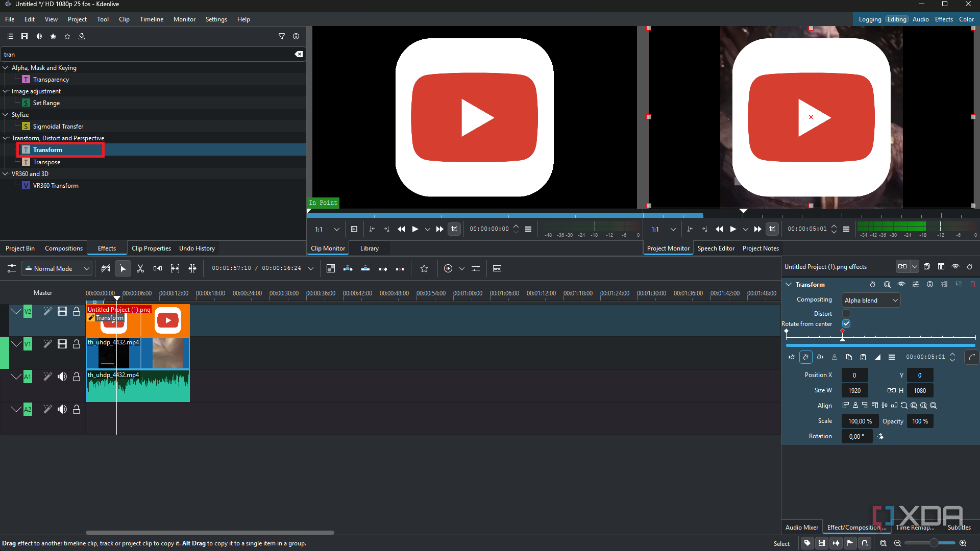Click the zoom out icon in status bar
Viewport: 980px width, 551px height.
[897, 543]
